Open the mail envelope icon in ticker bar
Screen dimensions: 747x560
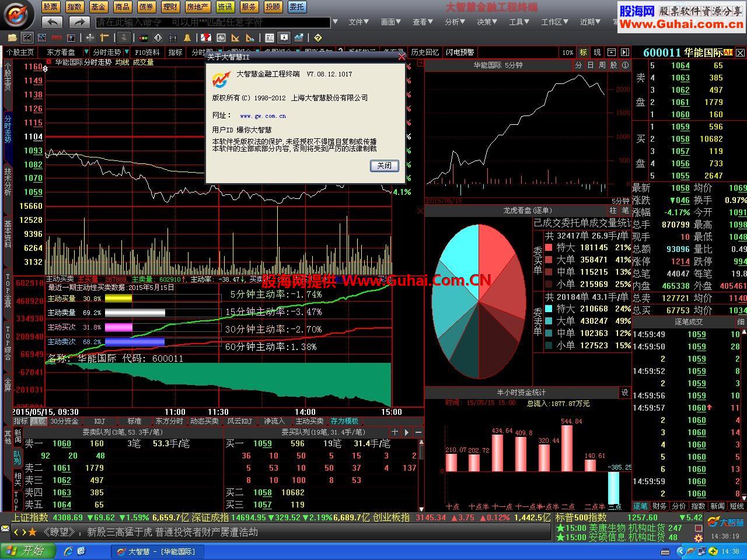(5, 529)
